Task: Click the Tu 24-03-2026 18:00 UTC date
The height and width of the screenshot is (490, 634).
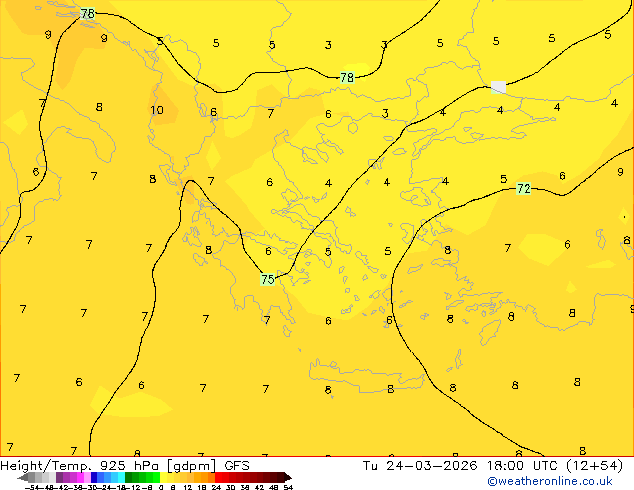Action: click(461, 466)
